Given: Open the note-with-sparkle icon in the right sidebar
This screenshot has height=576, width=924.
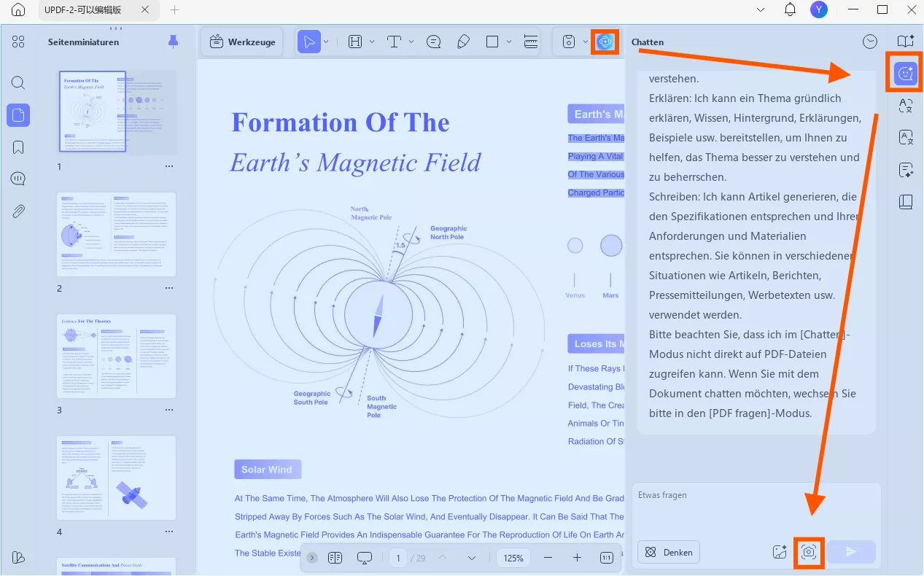Looking at the screenshot, I should point(906,170).
